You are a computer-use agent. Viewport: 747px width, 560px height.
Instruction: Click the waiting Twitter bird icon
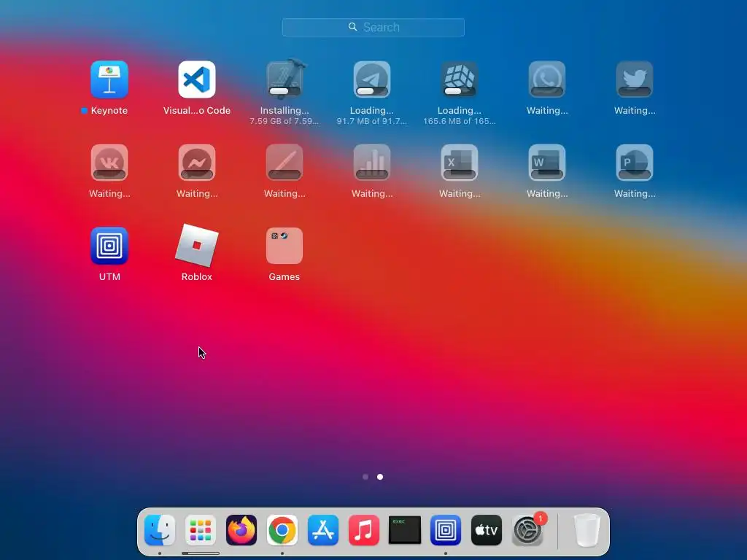point(635,79)
